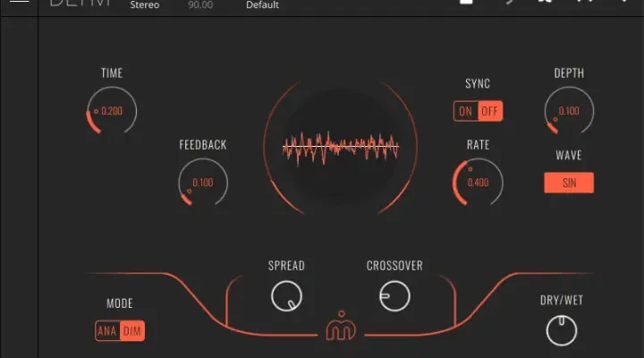
Task: Open the hamburger menu at top left
Action: [x=19, y=3]
